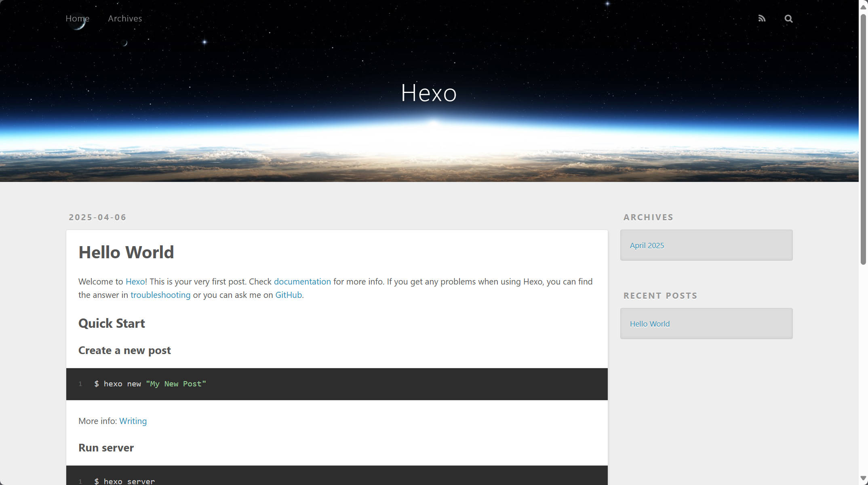
Task: Visit the GitHub link
Action: [x=289, y=295]
